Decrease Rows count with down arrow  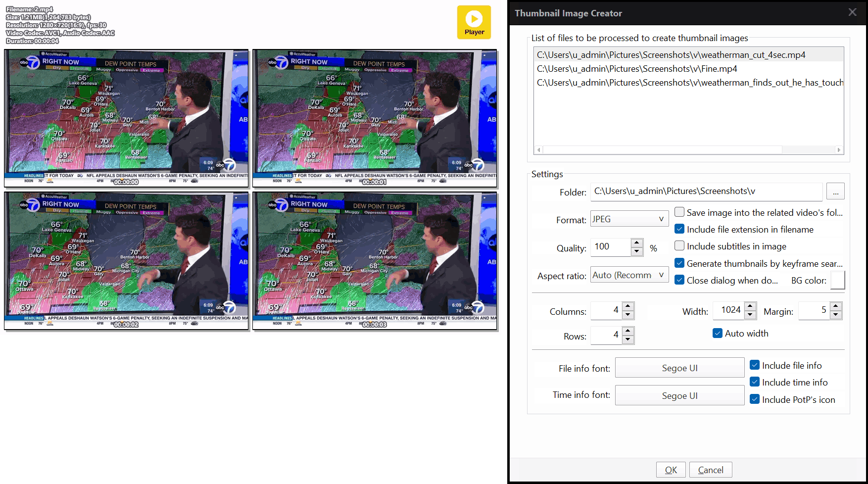(628, 340)
